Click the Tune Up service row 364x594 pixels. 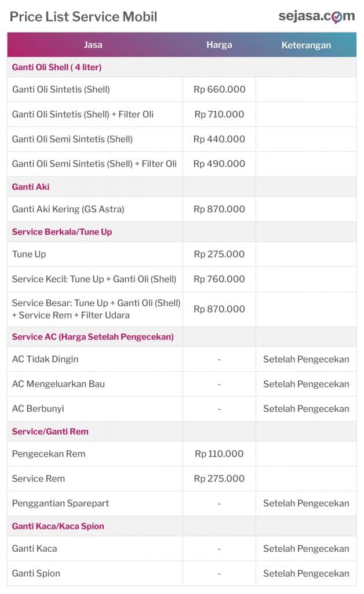click(x=29, y=254)
